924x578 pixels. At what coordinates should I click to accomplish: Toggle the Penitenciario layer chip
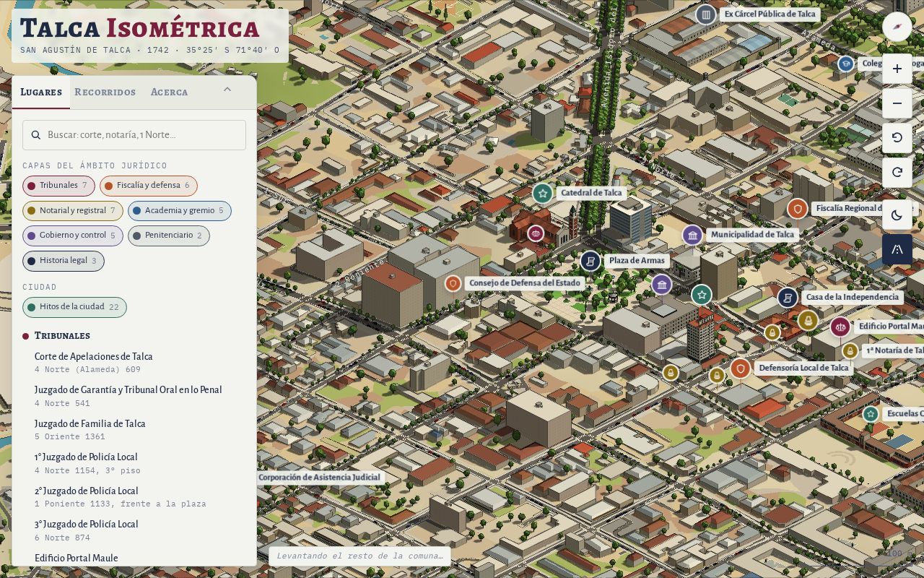[x=169, y=236]
